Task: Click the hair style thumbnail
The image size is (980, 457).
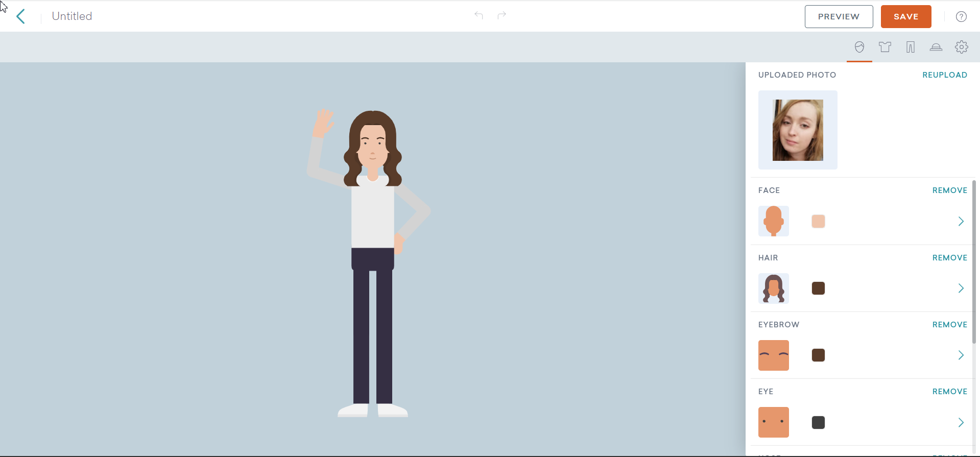Action: coord(774,288)
